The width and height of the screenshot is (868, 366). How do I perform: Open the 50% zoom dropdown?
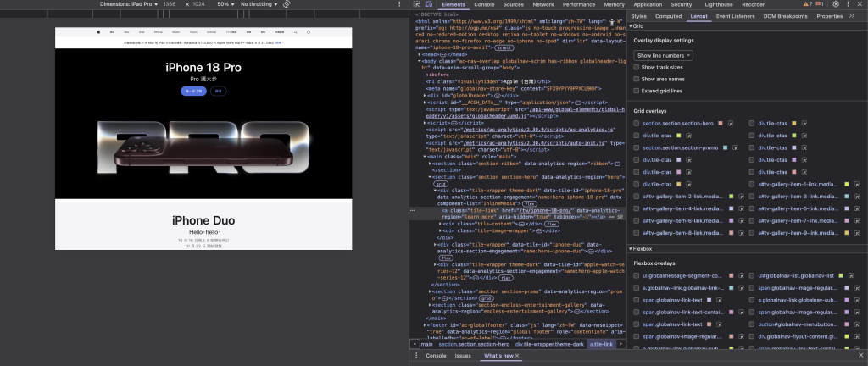[x=224, y=4]
